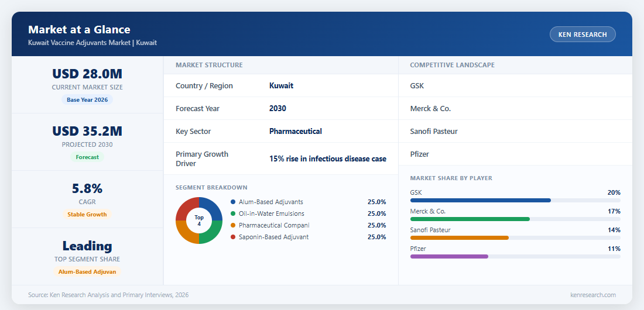644x310 pixels.
Task: Click Merck & Co. in the landscape list
Action: click(x=430, y=108)
